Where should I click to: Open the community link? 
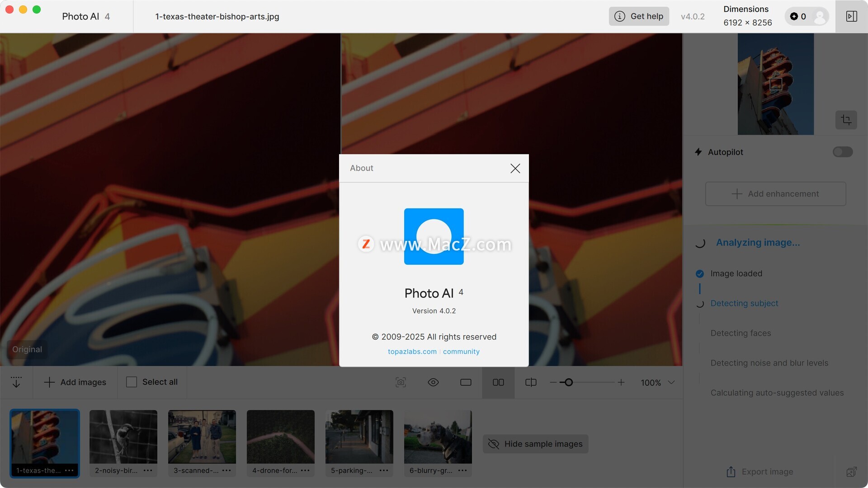click(x=461, y=352)
